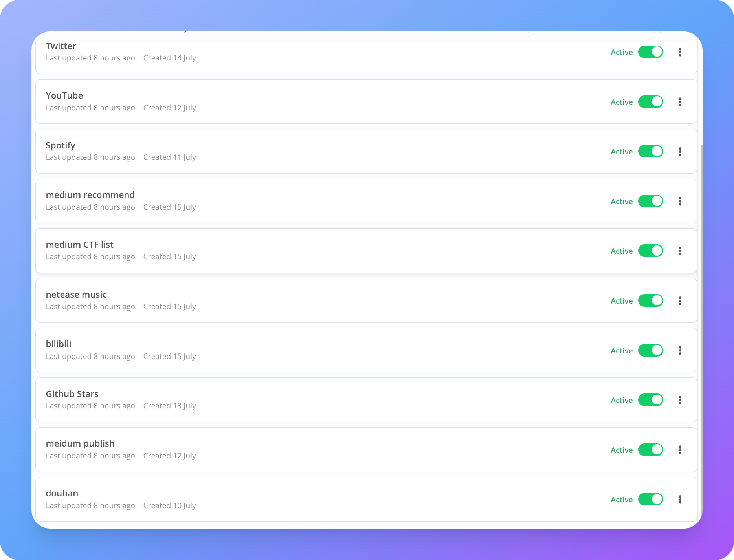Open the kebab menu for Github Stars
Image resolution: width=734 pixels, height=560 pixels.
680,400
